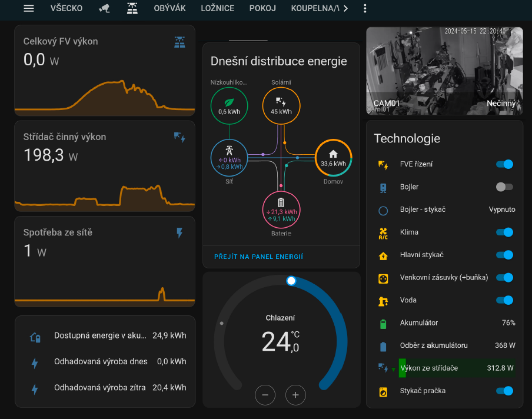The height and width of the screenshot is (419, 532).
Task: Click the green leaf low-carbon circle
Action: (x=230, y=106)
